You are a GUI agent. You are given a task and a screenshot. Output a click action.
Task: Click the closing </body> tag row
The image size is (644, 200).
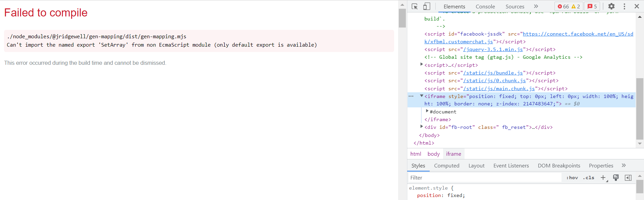(x=429, y=135)
